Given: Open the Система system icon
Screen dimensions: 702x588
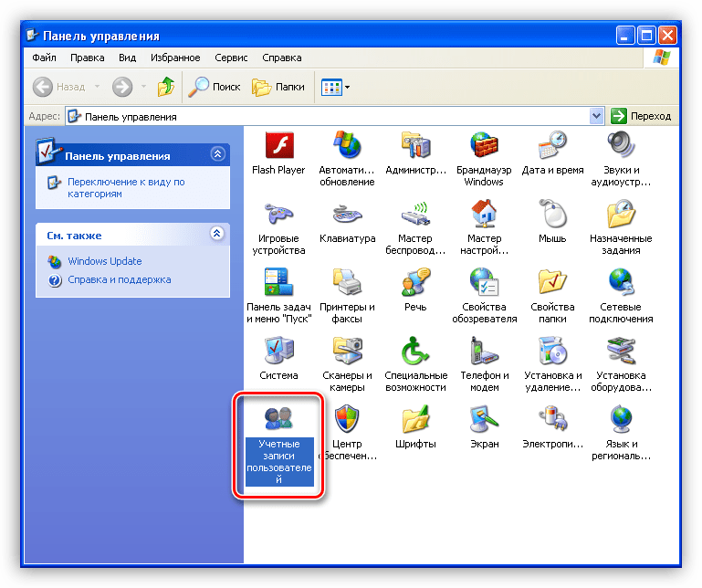Looking at the screenshot, I should (278, 351).
